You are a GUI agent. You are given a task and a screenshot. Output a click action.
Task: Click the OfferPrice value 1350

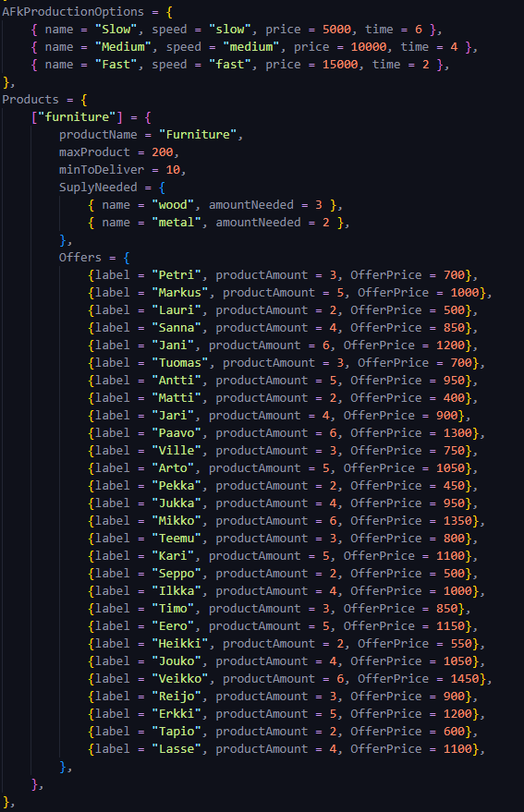tap(457, 521)
